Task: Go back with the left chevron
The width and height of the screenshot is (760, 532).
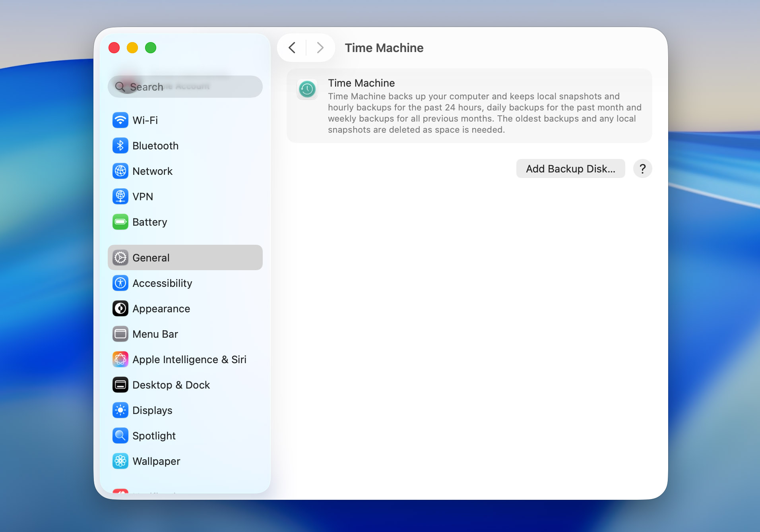Action: tap(292, 48)
